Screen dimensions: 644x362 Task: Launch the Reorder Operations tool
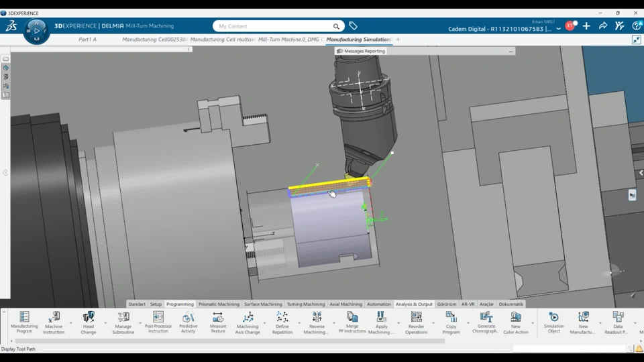pos(416,318)
